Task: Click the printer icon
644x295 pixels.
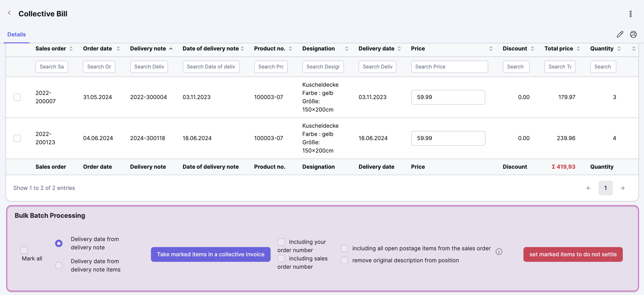Action: (x=633, y=34)
